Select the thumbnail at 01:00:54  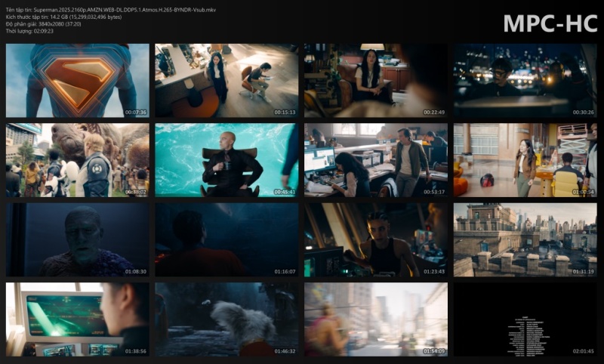[x=525, y=160]
